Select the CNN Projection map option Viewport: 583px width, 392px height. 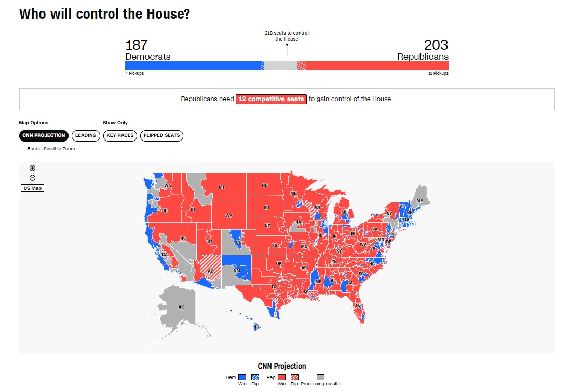(x=44, y=136)
